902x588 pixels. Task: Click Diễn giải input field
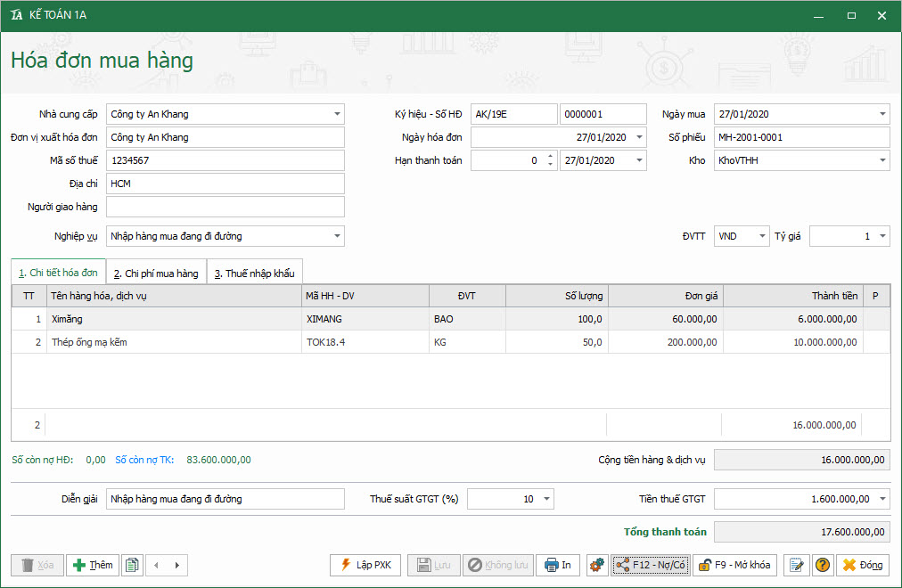tap(225, 499)
